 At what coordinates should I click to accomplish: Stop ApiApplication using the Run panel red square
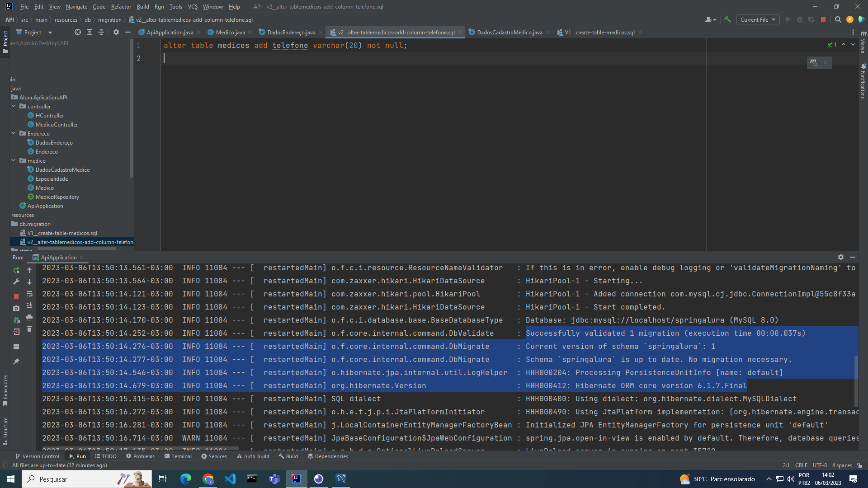coord(16,296)
